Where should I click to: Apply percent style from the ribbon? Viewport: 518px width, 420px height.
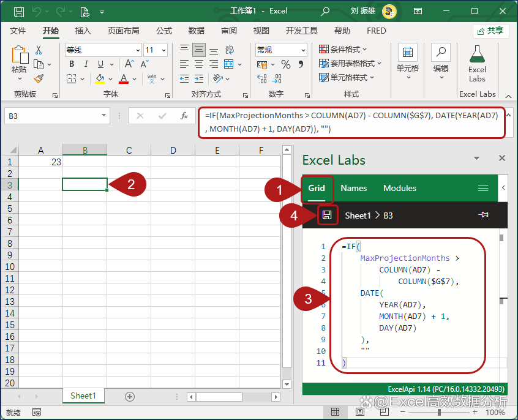(x=285, y=64)
